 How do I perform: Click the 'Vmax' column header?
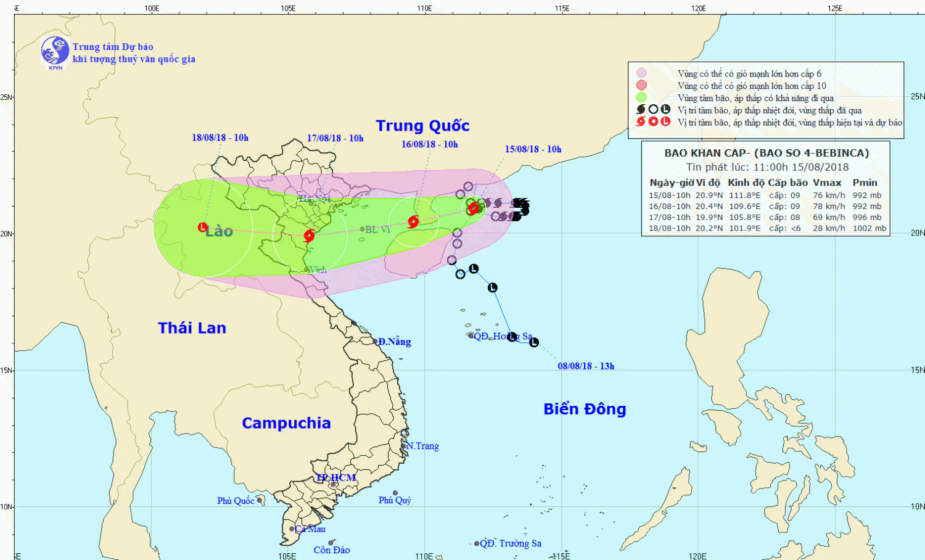[x=827, y=183]
